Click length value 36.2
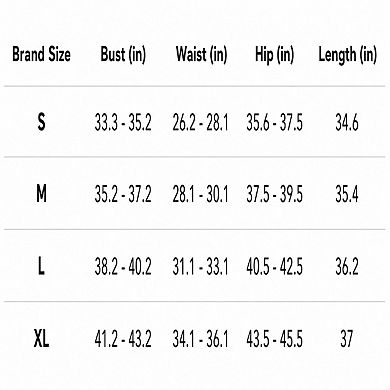Viewport: 390px width, 390px height. pos(347,267)
